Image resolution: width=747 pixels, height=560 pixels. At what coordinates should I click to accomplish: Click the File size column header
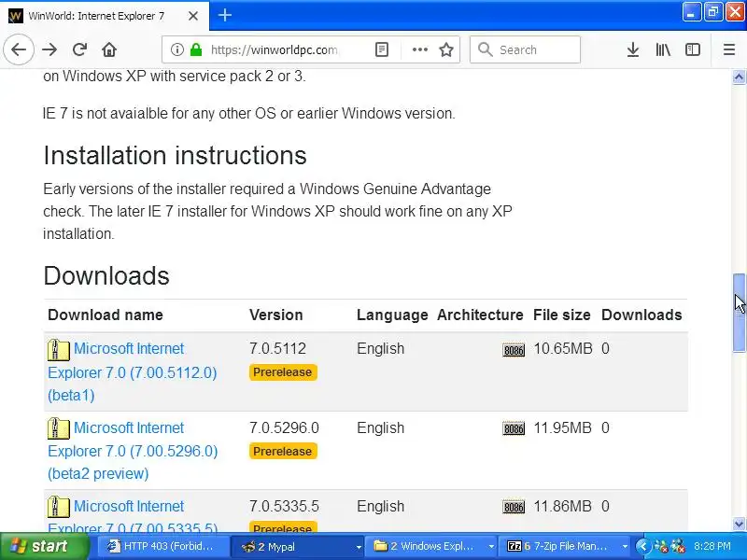point(562,315)
